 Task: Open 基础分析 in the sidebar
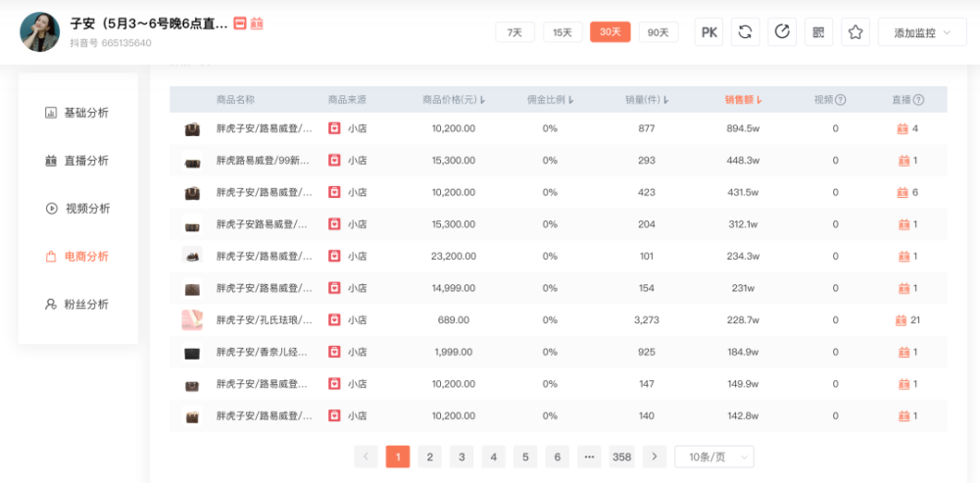point(77,113)
